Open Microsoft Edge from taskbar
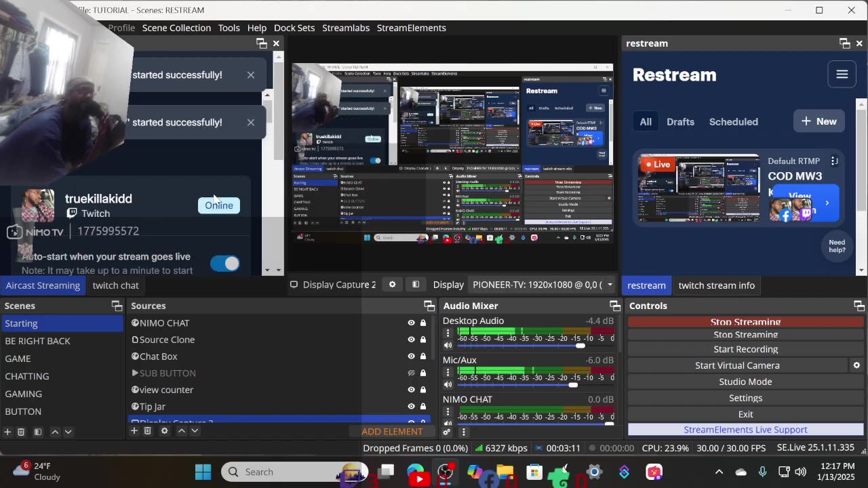 pos(416,472)
